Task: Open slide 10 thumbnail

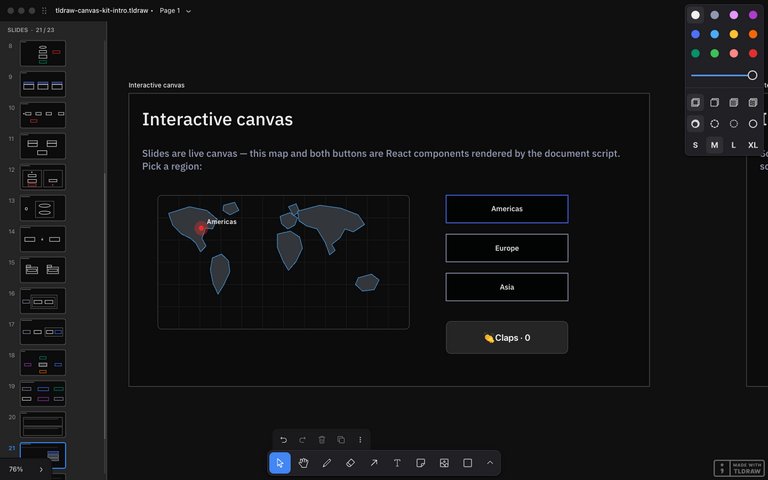Action: coord(43,115)
